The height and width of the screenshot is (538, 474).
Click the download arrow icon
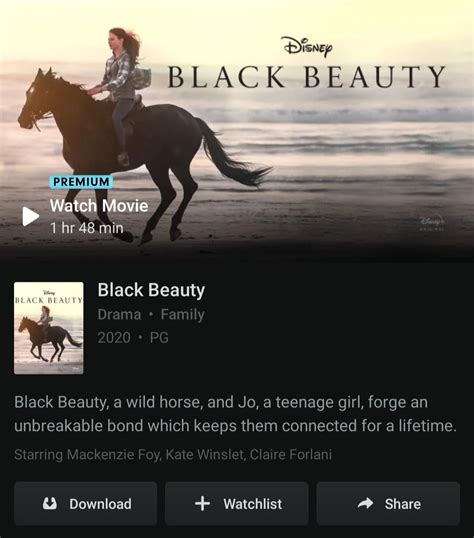tap(50, 503)
